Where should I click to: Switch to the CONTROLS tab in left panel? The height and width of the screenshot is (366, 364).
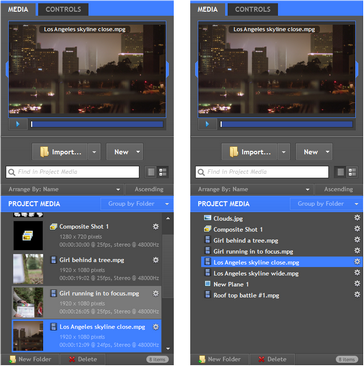click(63, 9)
